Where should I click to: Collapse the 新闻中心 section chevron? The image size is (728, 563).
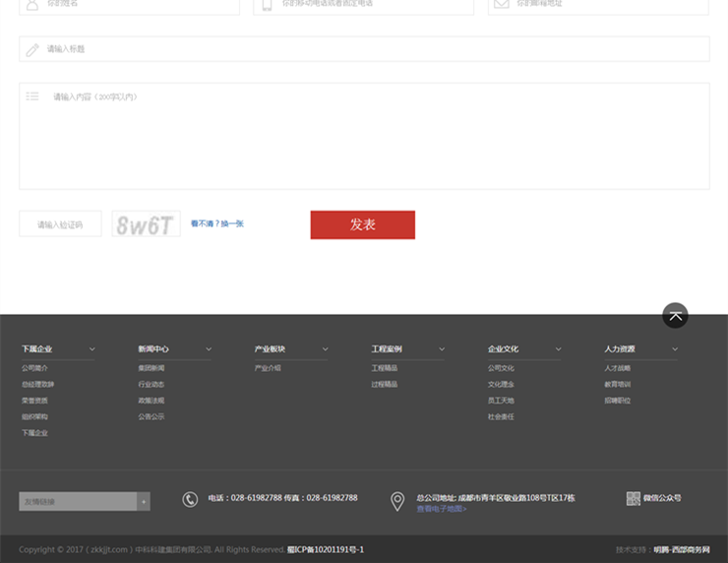209,349
